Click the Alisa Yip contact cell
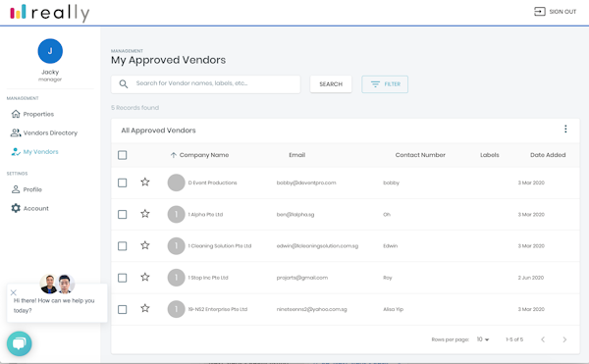Viewport: 589px width, 364px height. click(393, 309)
